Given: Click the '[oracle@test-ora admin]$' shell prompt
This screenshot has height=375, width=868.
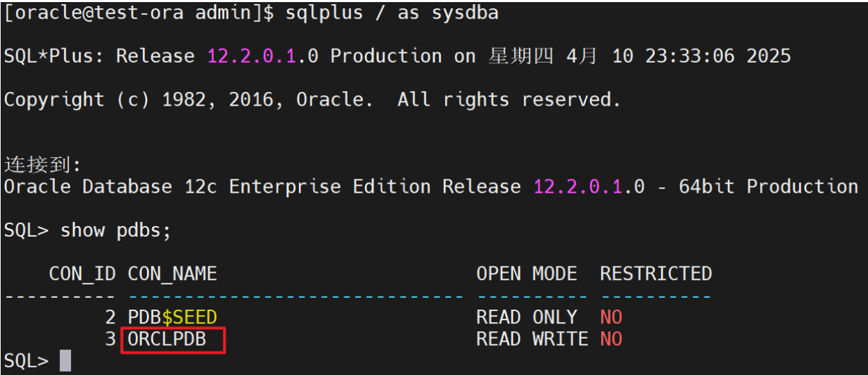Looking at the screenshot, I should [139, 13].
